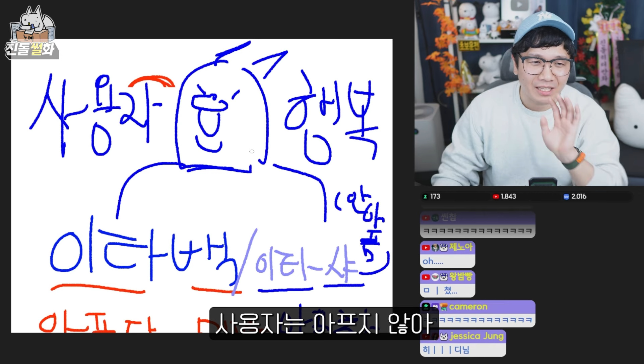Click YouTube icon on 제노아's message
644x364 pixels.
[x=426, y=248]
